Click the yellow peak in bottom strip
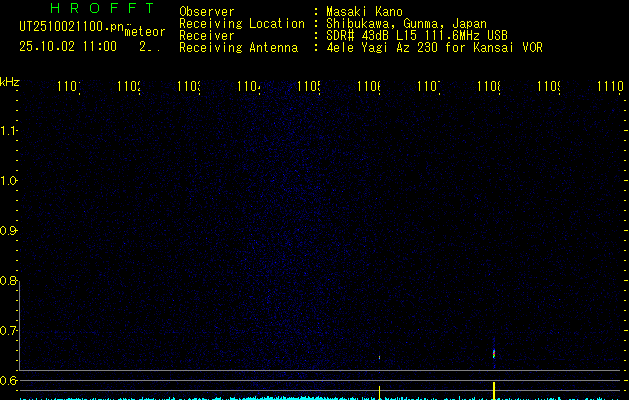This screenshot has width=629, height=400. [x=494, y=388]
